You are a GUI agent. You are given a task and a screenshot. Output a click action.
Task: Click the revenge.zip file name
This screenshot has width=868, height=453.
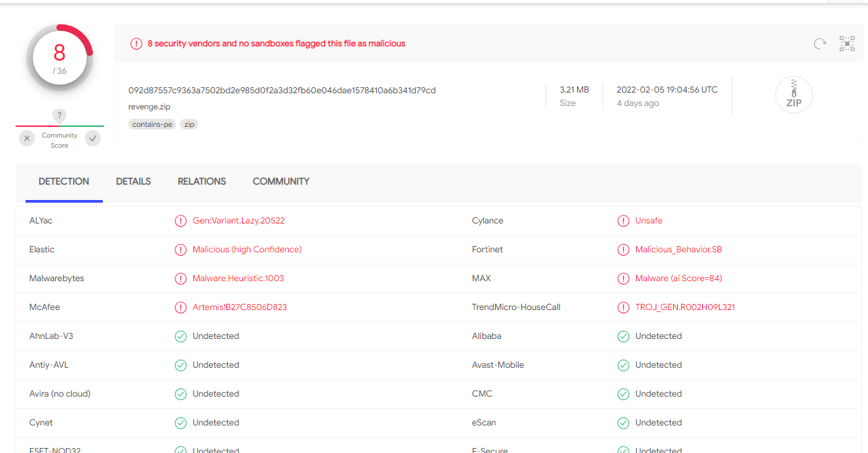pos(149,107)
